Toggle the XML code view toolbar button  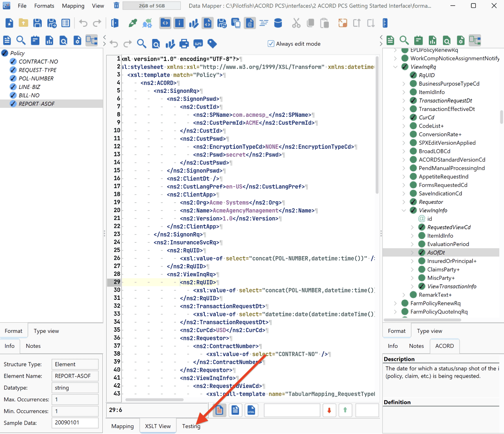pos(165,23)
